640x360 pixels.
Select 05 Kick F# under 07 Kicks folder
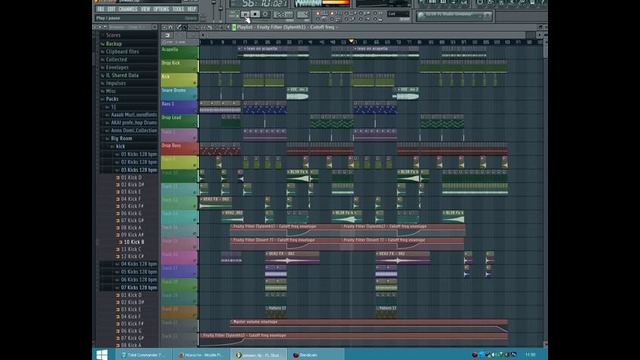(x=132, y=324)
